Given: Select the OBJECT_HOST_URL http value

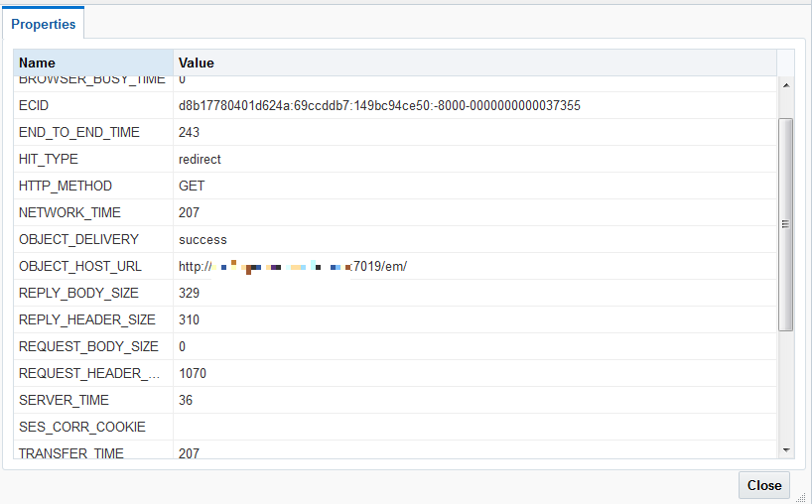Looking at the screenshot, I should 293,266.
